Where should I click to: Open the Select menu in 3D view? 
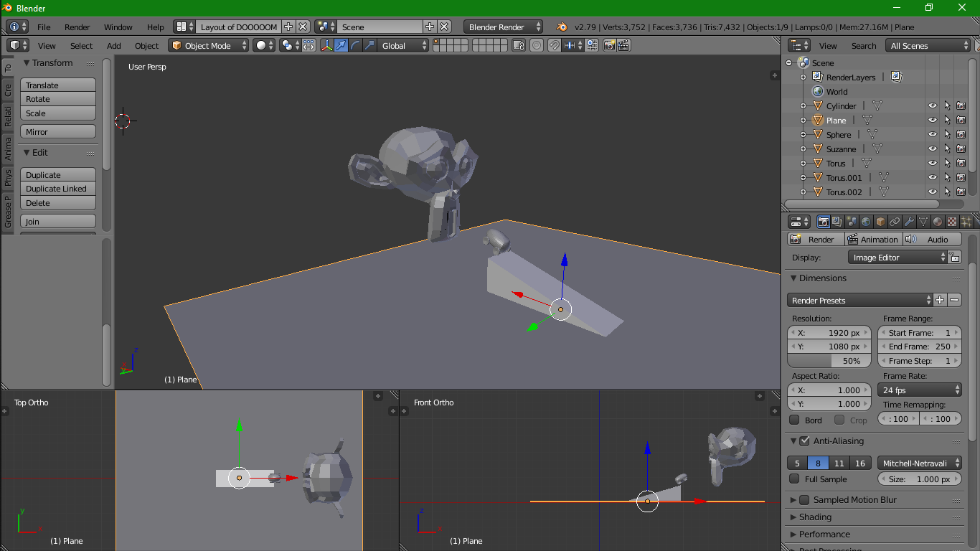coord(81,45)
